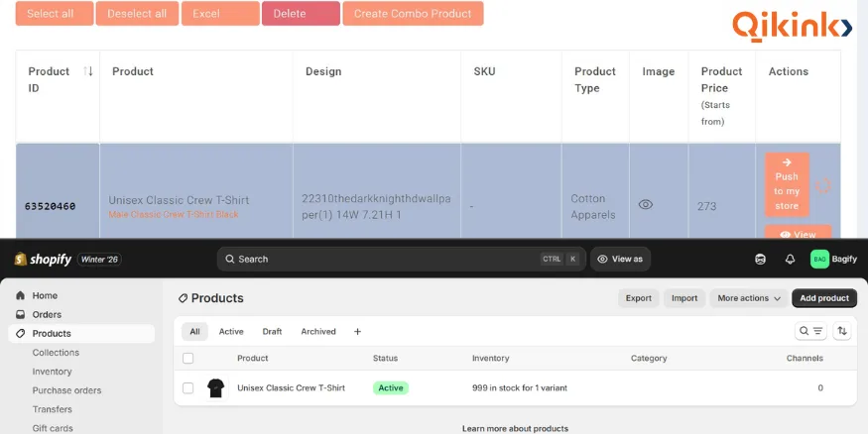Open the Qikink logo link
The height and width of the screenshot is (434, 868).
click(x=792, y=27)
